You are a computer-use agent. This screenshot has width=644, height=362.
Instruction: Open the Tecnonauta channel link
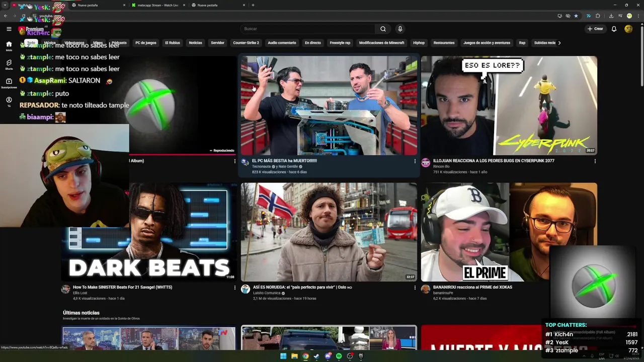[261, 166]
